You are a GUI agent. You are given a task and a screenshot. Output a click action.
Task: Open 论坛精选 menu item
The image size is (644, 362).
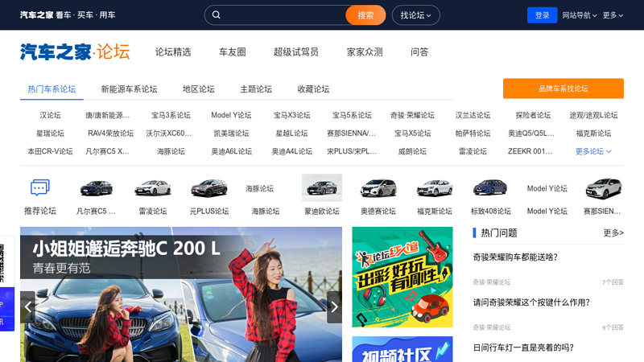(x=173, y=52)
